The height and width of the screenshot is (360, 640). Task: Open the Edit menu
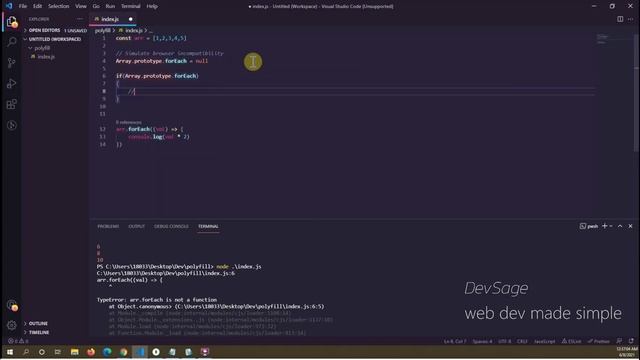(38, 6)
